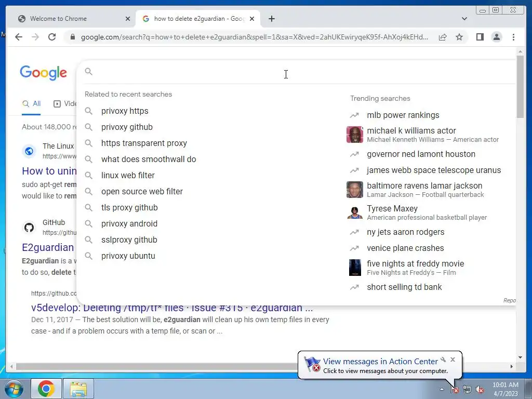Click the forward navigation arrow
532x399 pixels.
tap(35, 37)
